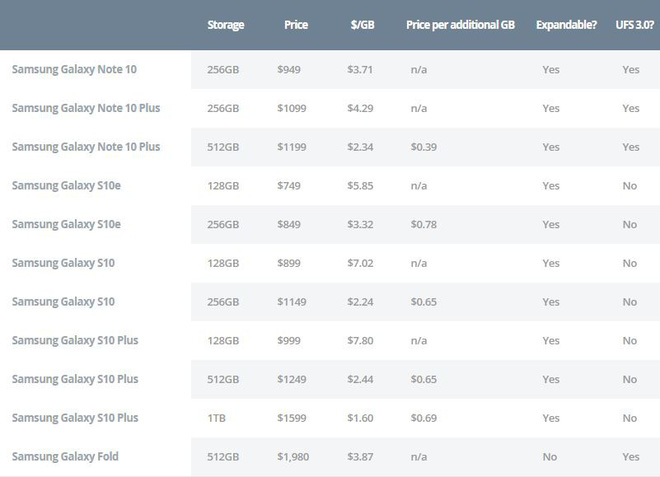Select the $0.69 additional GB price cell

[x=424, y=418]
